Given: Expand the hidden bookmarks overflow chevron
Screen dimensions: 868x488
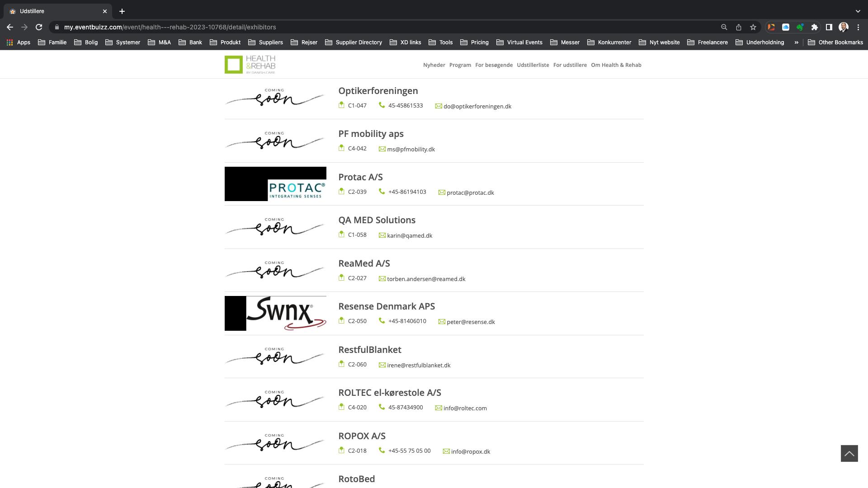Looking at the screenshot, I should 796,42.
